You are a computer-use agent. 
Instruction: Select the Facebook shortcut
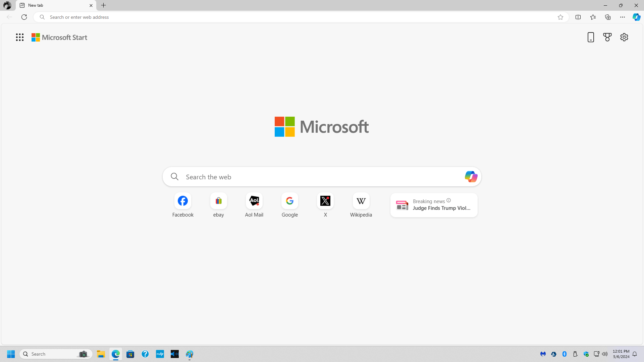click(x=182, y=205)
